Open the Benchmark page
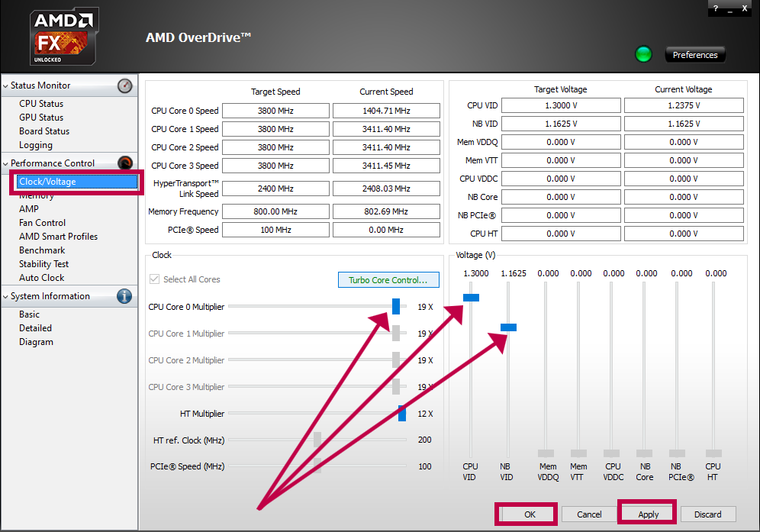 click(x=42, y=250)
